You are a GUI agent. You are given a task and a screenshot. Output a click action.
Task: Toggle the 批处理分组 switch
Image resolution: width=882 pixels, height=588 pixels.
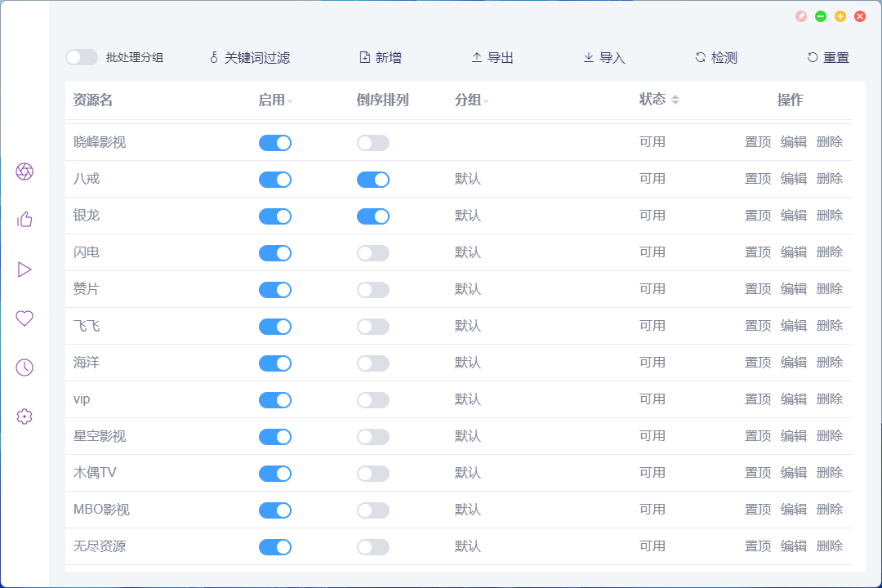82,57
